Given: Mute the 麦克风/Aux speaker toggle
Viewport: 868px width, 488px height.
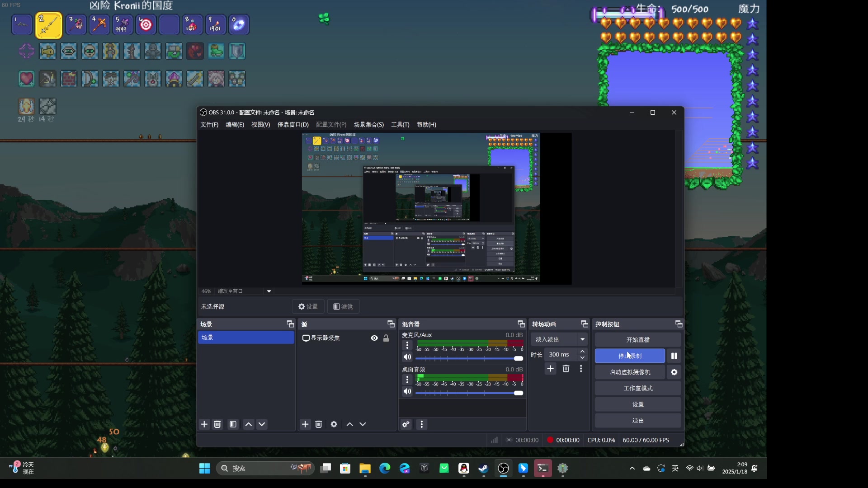Looking at the screenshot, I should [x=407, y=357].
